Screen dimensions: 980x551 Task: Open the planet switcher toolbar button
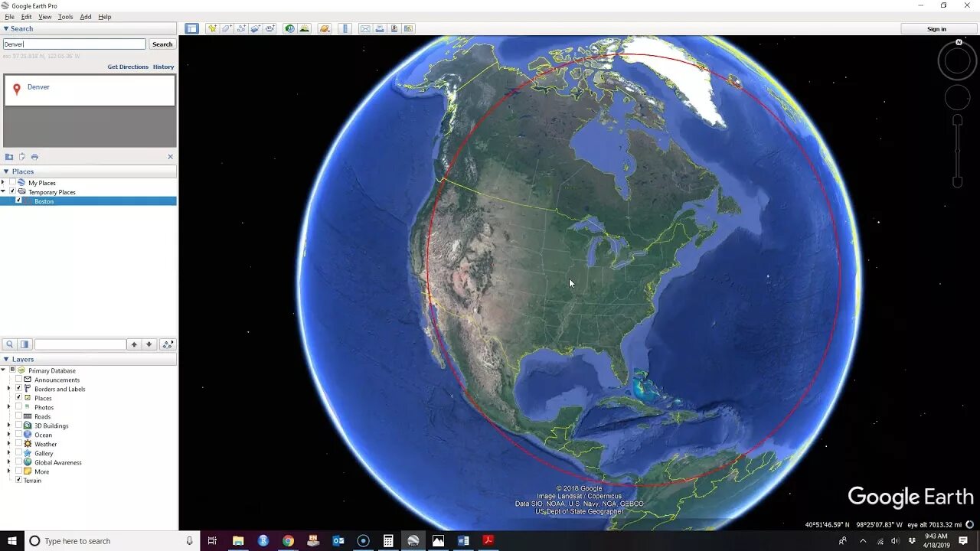pyautogui.click(x=325, y=28)
